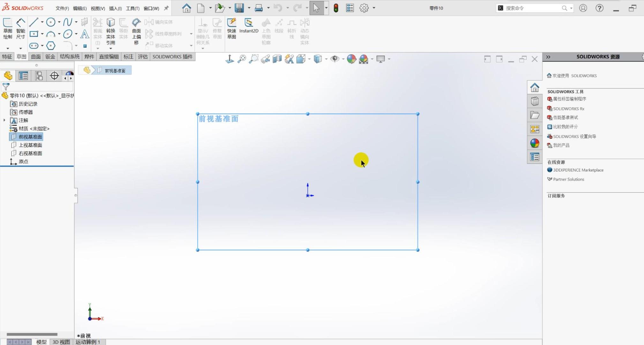The image size is (644, 345).
Task: Click the Section View icon
Action: [277, 59]
